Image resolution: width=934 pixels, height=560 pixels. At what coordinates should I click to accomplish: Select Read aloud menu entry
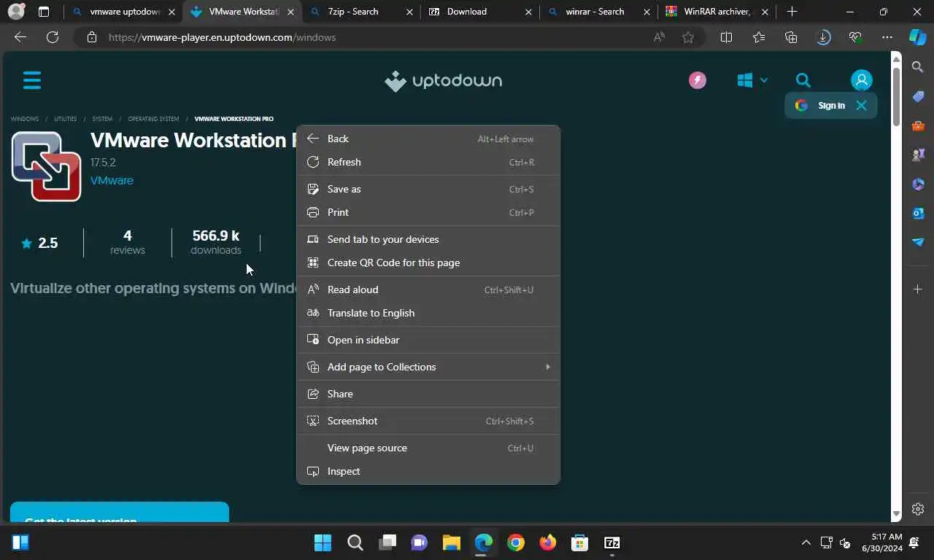click(x=428, y=289)
